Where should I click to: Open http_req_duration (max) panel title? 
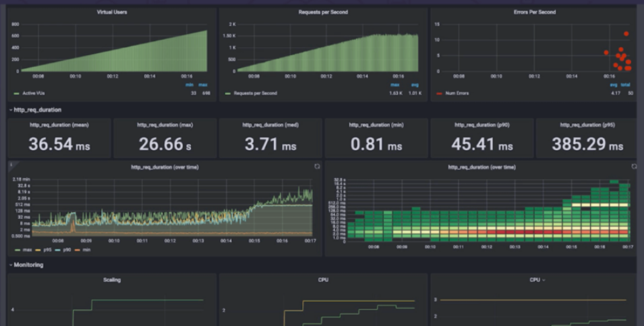tap(165, 125)
